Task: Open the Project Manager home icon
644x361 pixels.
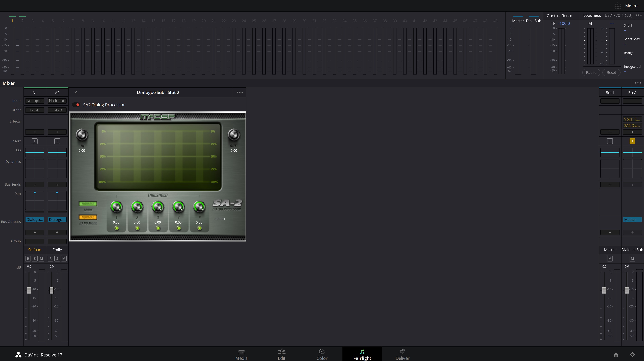Action: [616, 355]
